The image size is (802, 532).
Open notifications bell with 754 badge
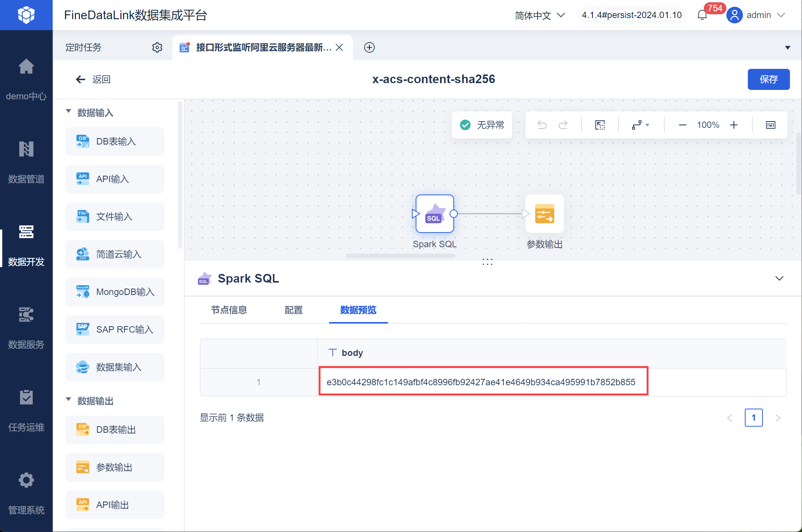click(x=702, y=15)
